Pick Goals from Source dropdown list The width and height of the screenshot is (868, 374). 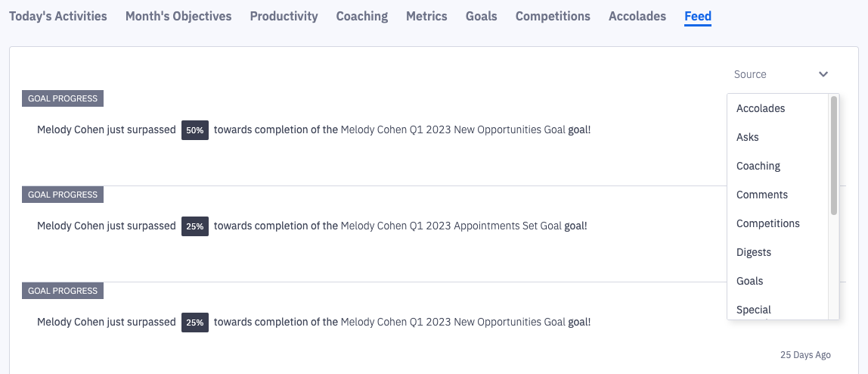coord(750,281)
